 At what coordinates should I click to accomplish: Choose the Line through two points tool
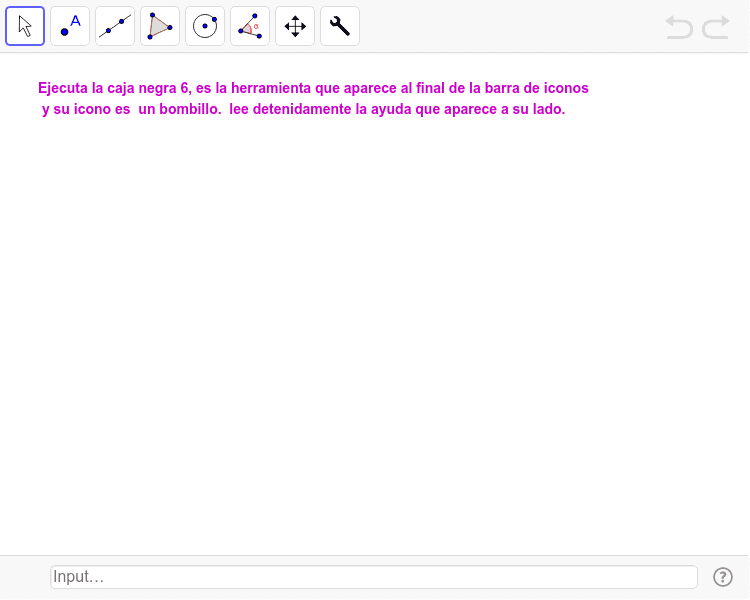coord(115,26)
